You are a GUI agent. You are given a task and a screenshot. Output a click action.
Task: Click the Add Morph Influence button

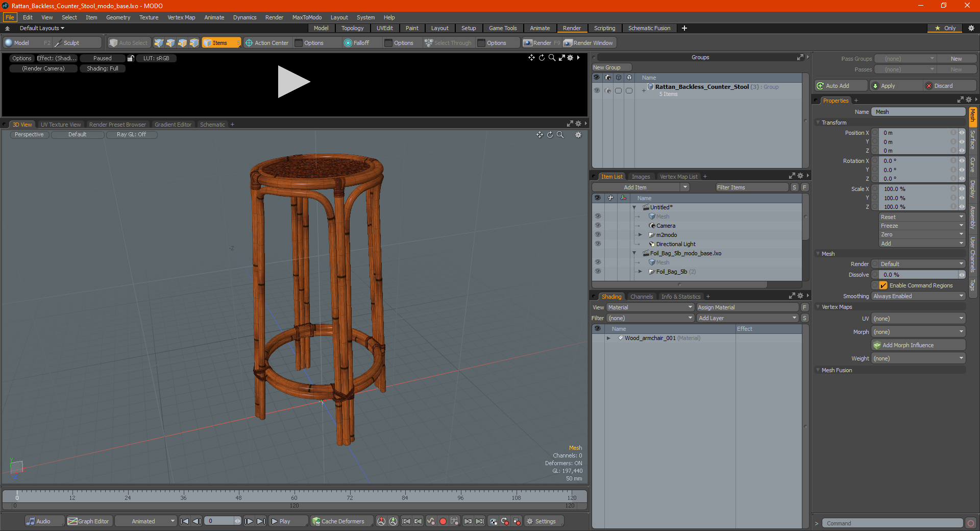(918, 345)
